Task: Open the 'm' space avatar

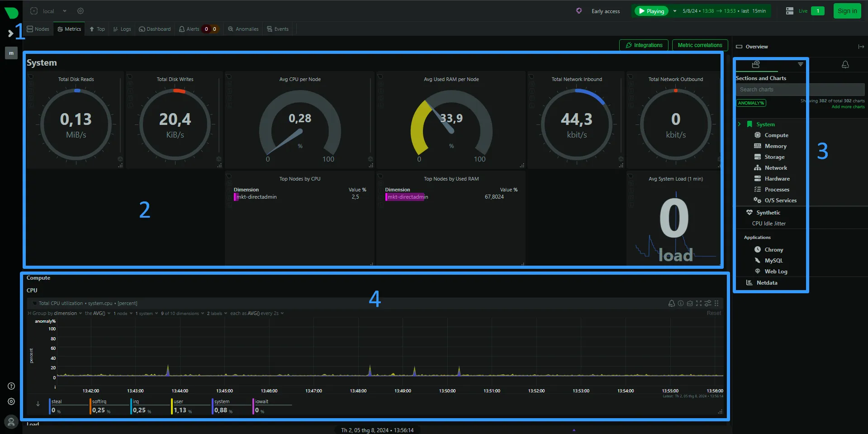Action: [x=11, y=53]
